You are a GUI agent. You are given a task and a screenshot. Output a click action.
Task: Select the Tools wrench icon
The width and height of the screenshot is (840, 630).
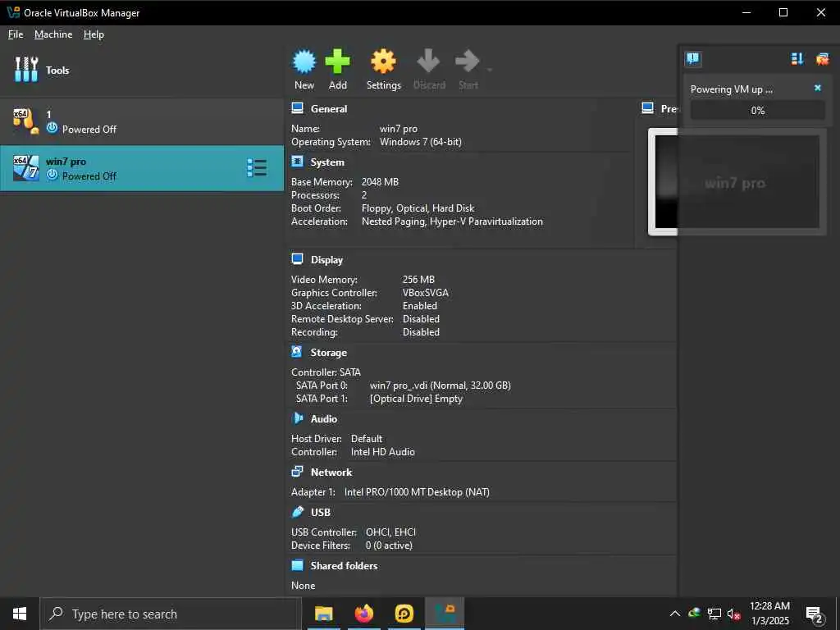(x=26, y=70)
